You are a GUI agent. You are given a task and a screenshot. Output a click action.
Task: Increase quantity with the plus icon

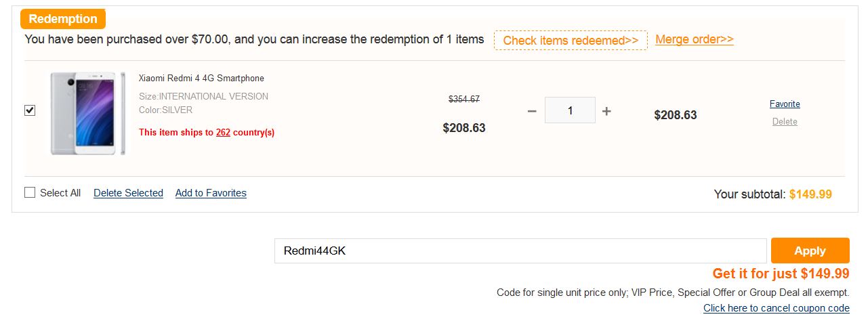point(606,111)
